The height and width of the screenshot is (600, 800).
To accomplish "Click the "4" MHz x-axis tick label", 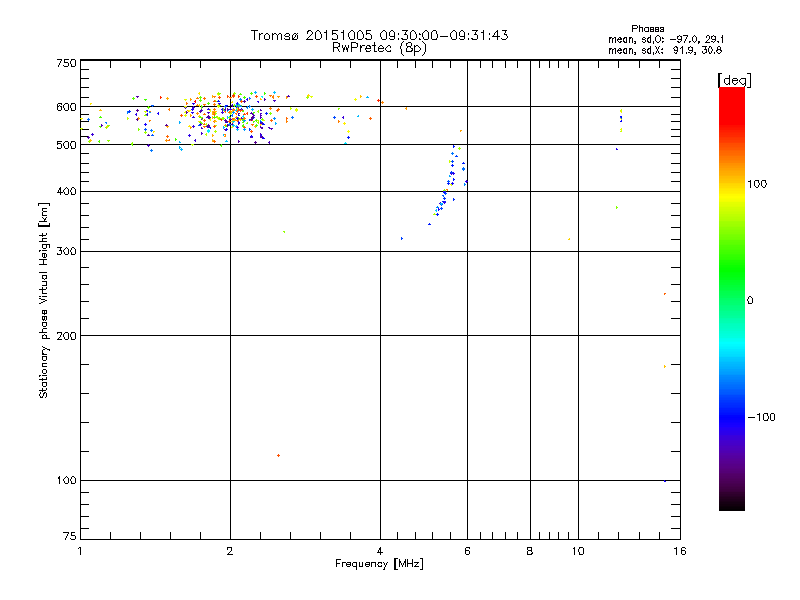I will tap(380, 551).
